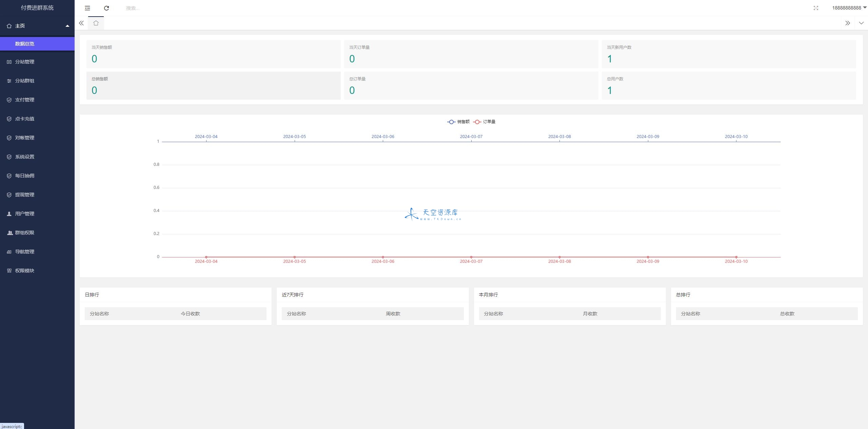The height and width of the screenshot is (429, 868).
Task: Click the 用户管理 person icon
Action: point(9,214)
